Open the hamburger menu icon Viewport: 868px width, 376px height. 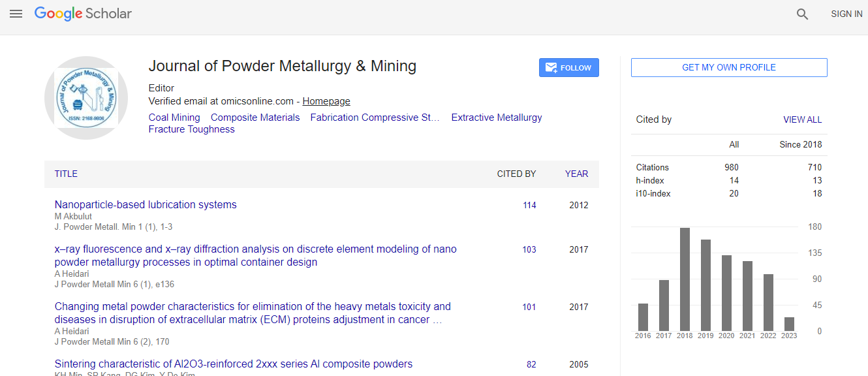(16, 14)
